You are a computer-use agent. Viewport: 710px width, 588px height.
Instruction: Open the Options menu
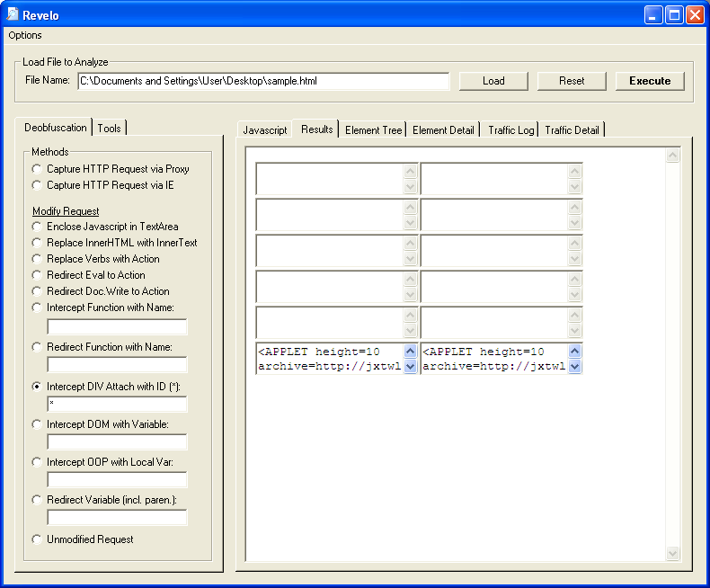pos(25,35)
